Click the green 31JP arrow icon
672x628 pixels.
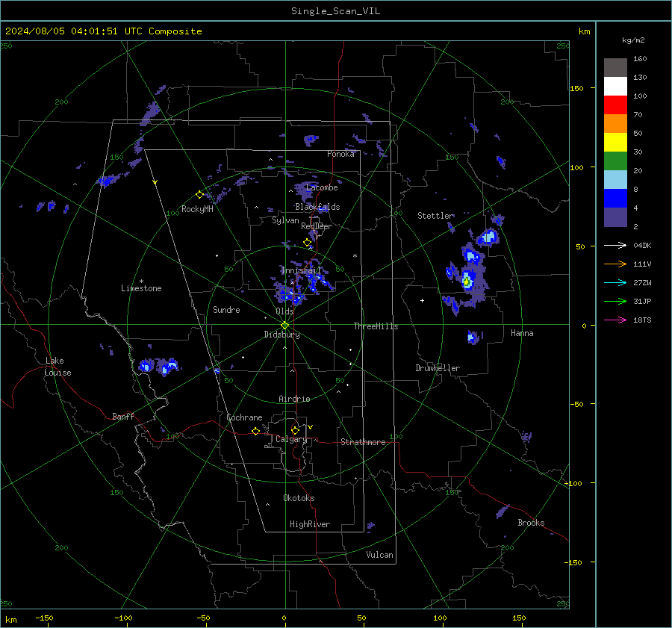click(615, 302)
